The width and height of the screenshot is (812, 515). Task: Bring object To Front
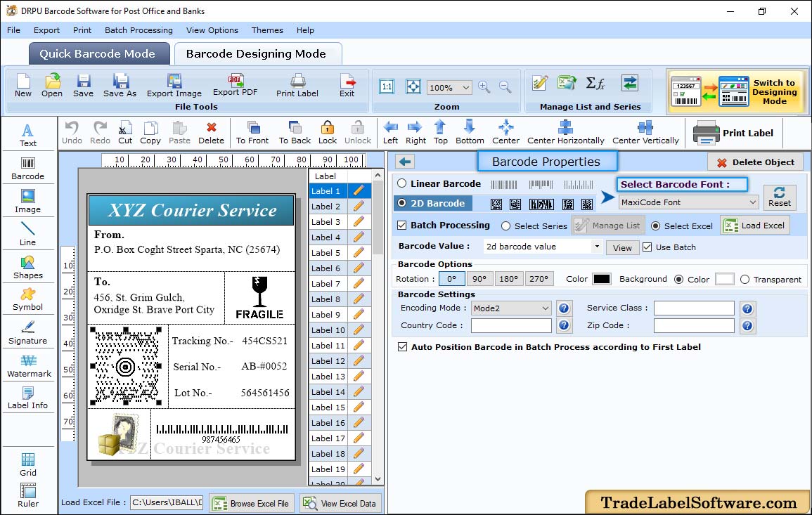click(x=252, y=133)
